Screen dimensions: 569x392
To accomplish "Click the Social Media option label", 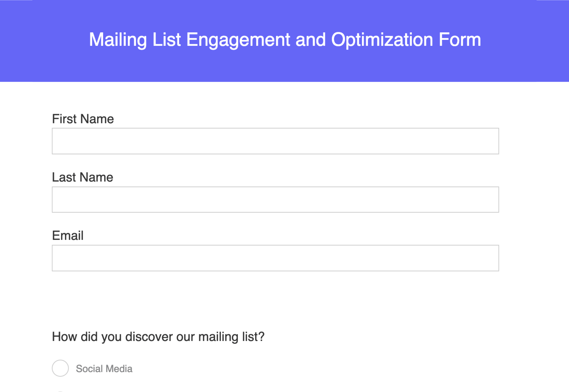I will point(104,369).
